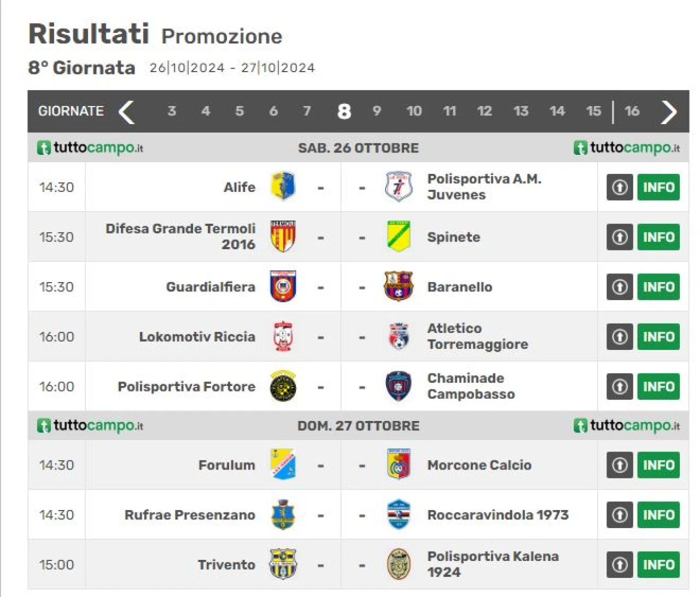700x597 pixels.
Task: Open the Roccaravindola 1973 team link
Action: pos(498,514)
